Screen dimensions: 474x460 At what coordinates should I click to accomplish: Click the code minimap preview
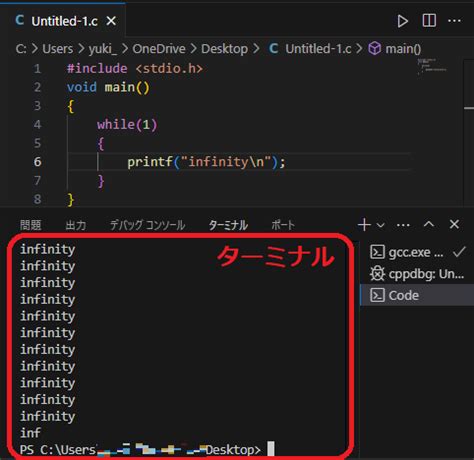point(431,66)
